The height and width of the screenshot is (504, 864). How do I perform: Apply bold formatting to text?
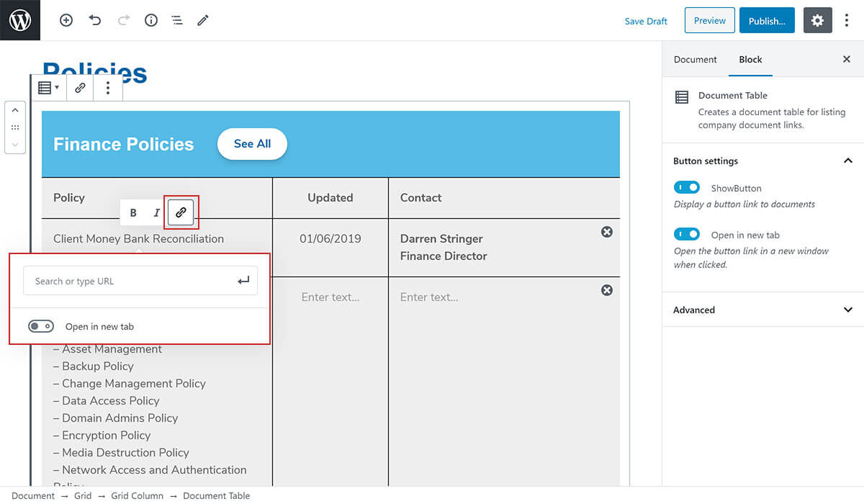[x=133, y=212]
